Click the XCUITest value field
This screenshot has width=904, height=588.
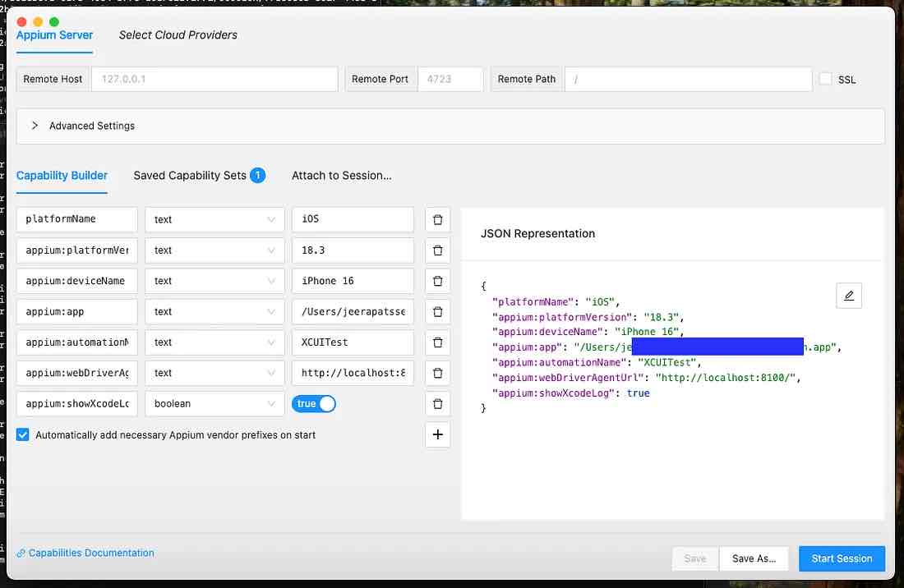pos(353,342)
